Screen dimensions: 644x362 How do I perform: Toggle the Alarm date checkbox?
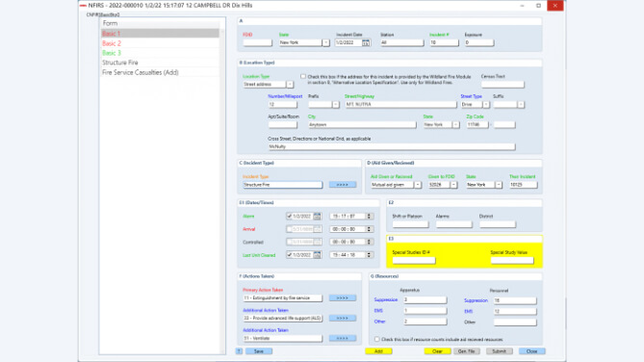289,216
